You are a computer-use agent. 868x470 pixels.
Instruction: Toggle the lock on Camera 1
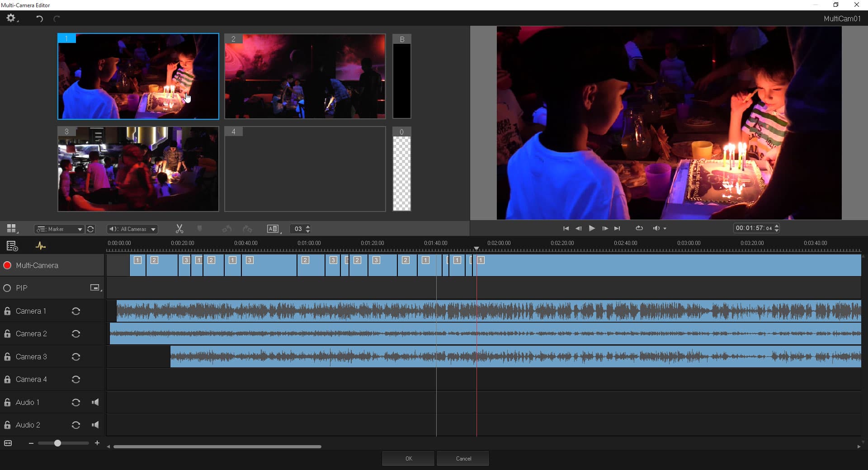tap(7, 311)
